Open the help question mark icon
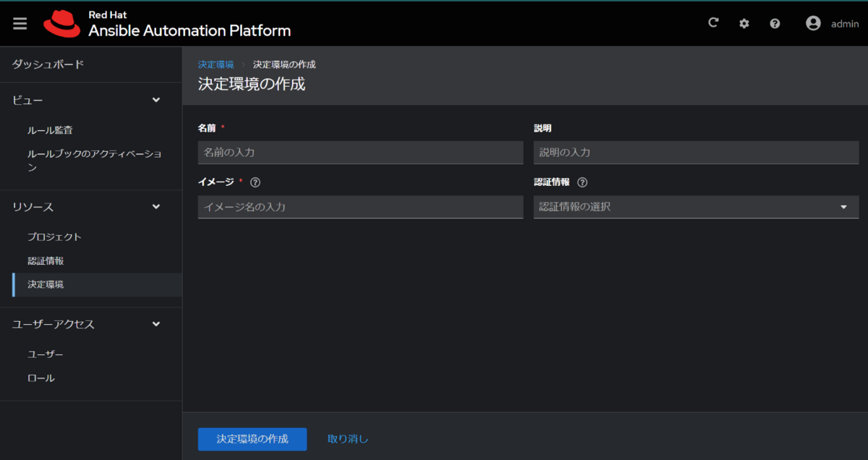 point(775,23)
